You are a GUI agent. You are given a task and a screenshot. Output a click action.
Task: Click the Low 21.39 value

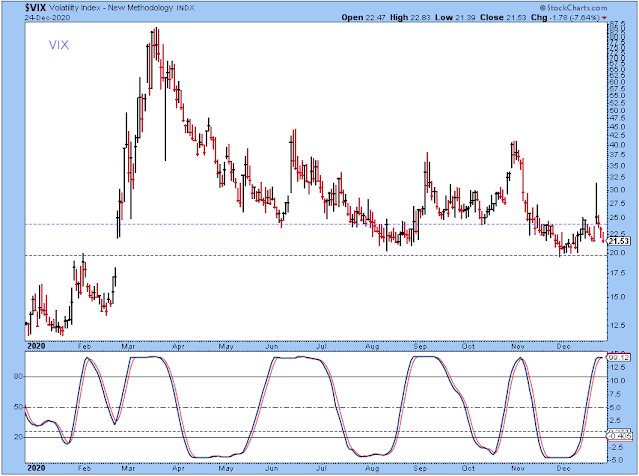coord(455,18)
